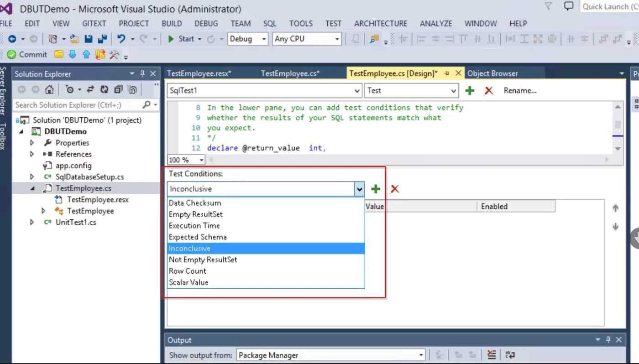The height and width of the screenshot is (364, 639).
Task: Click the Solution Explorer Home icon
Action: 49,89
